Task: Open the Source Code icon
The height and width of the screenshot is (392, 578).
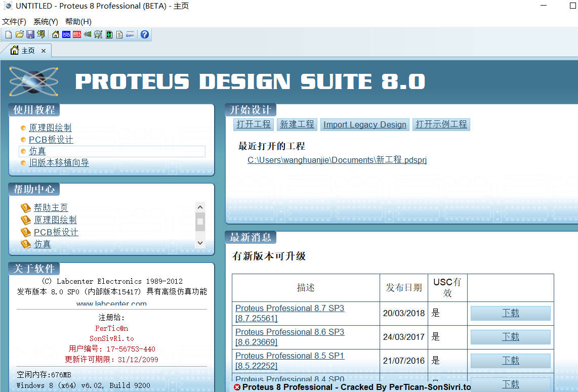Action: [130, 34]
